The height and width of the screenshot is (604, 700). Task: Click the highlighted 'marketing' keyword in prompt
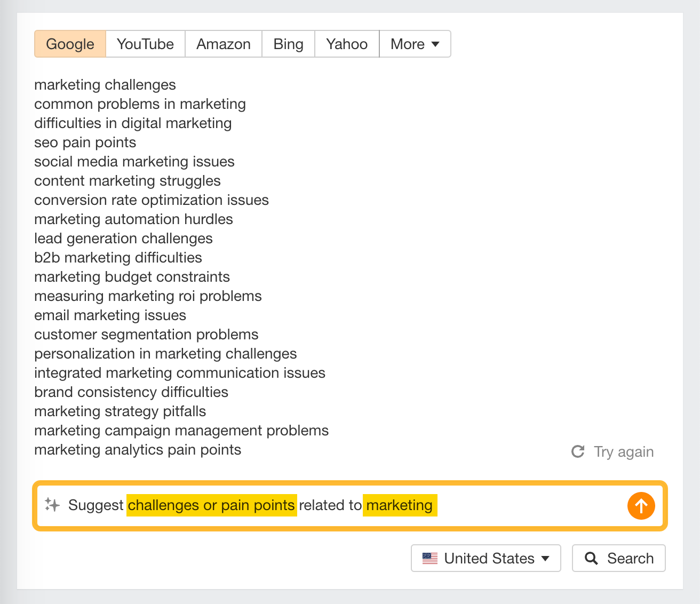[400, 505]
